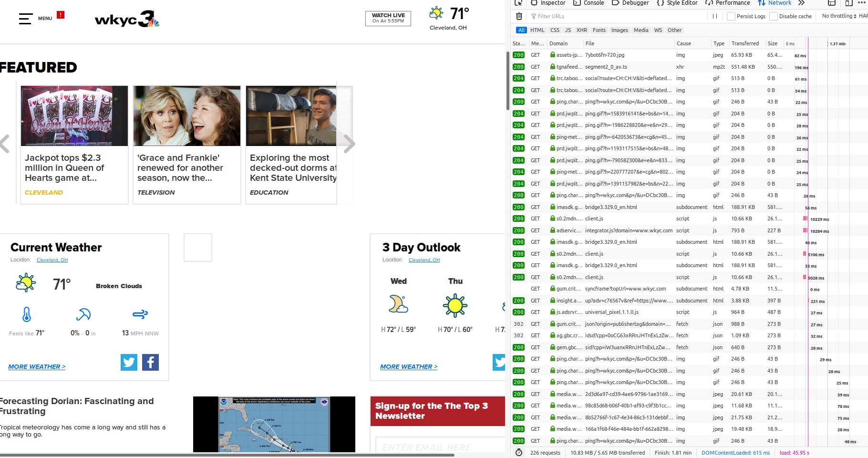Open DevTools customize ellipsis menu

861,3
